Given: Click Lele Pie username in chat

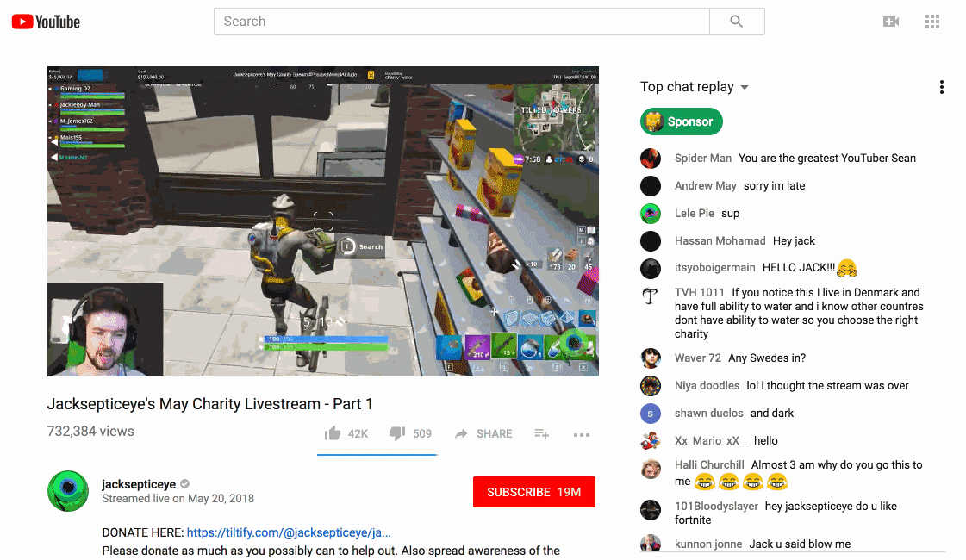Looking at the screenshot, I should tap(695, 213).
